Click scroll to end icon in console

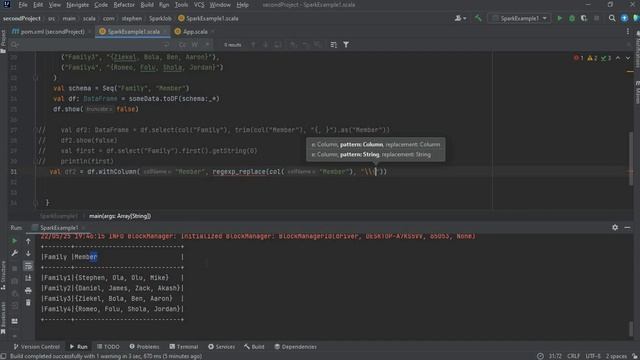28,278
